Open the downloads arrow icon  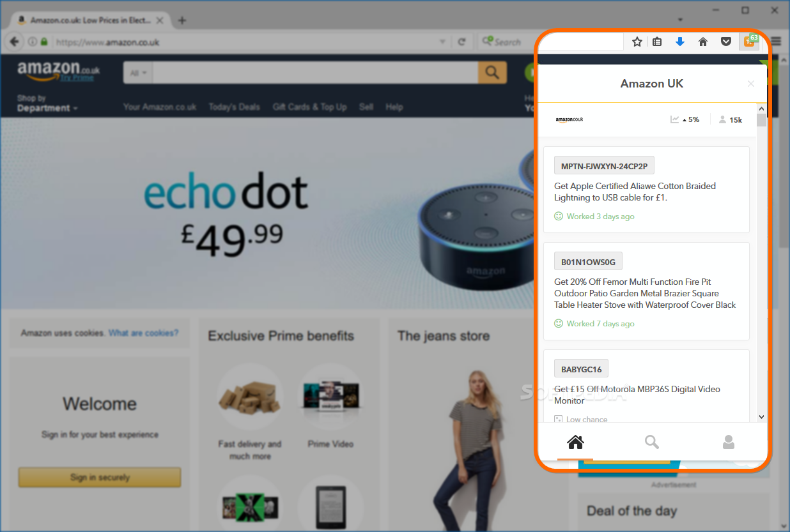(x=680, y=42)
